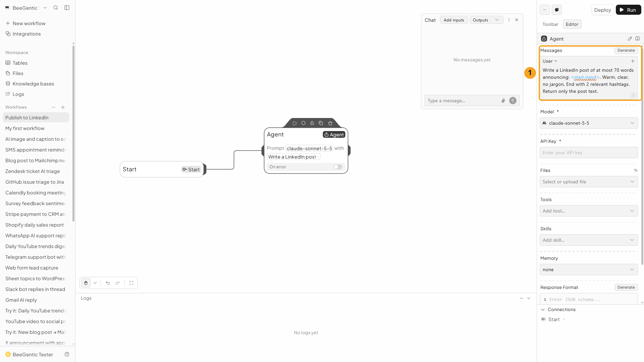Click the trash icon above the Agent node
Viewport: 644px width, 362px height.
[330, 123]
